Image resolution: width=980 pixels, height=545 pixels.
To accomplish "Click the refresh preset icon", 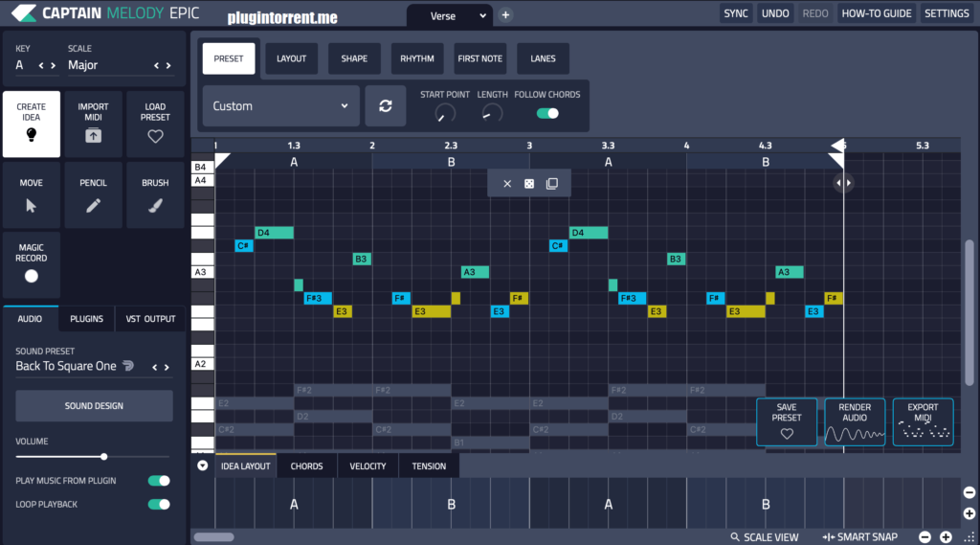I will click(385, 105).
